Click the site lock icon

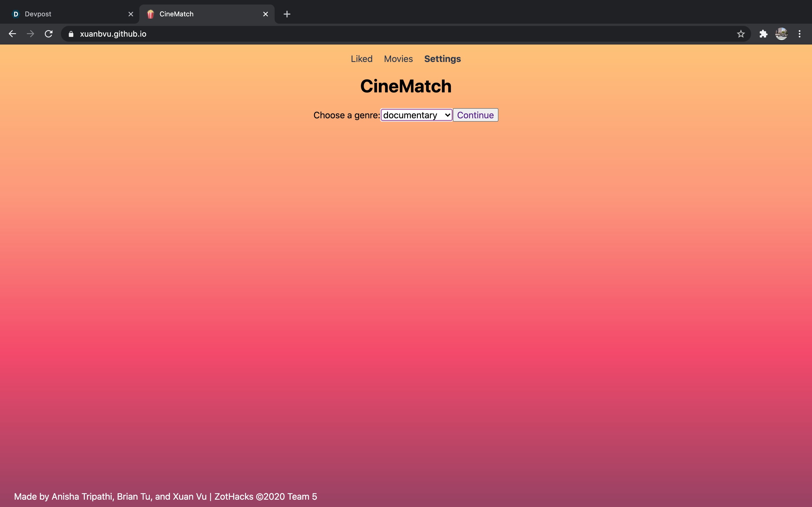tap(71, 34)
